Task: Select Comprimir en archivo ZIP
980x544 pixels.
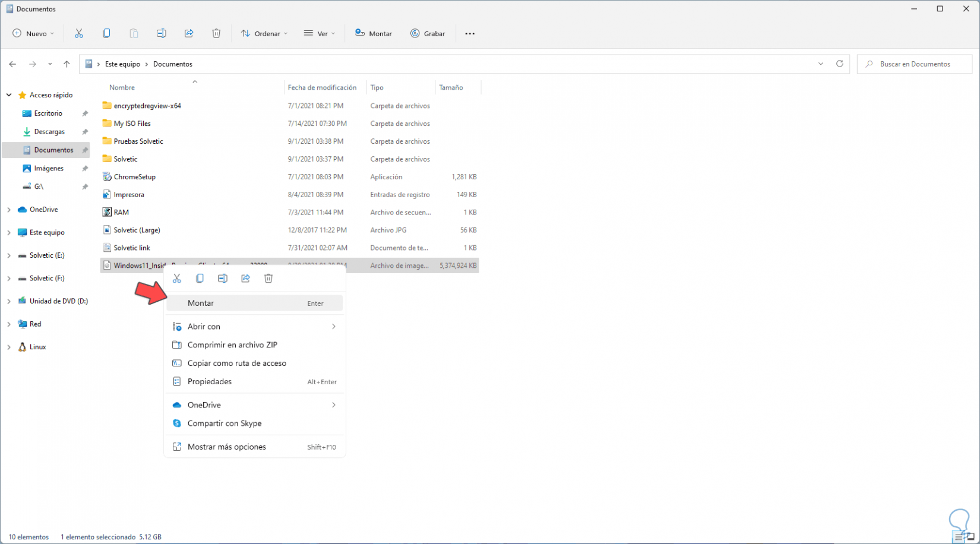Action: [255, 345]
